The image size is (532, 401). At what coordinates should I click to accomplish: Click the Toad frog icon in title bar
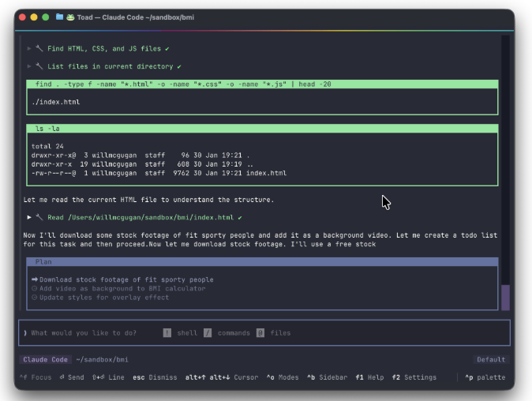pos(70,17)
